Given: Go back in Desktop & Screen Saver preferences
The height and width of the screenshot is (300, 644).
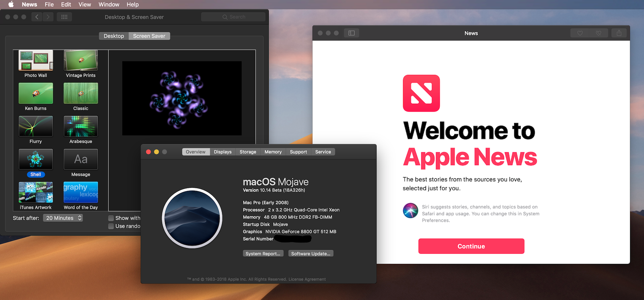Looking at the screenshot, I should point(37,17).
